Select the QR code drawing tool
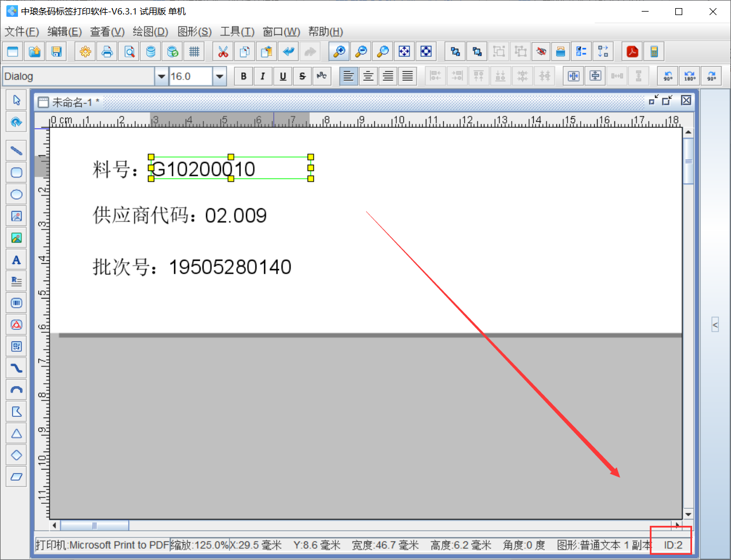This screenshot has height=560, width=731. tap(16, 346)
